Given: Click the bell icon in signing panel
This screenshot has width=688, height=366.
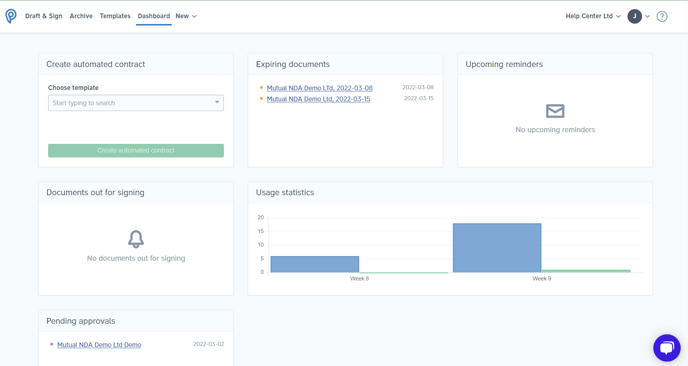Looking at the screenshot, I should [x=136, y=239].
